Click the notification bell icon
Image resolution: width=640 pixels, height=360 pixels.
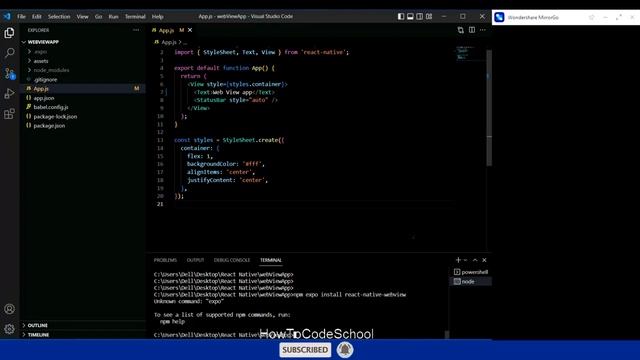345,350
